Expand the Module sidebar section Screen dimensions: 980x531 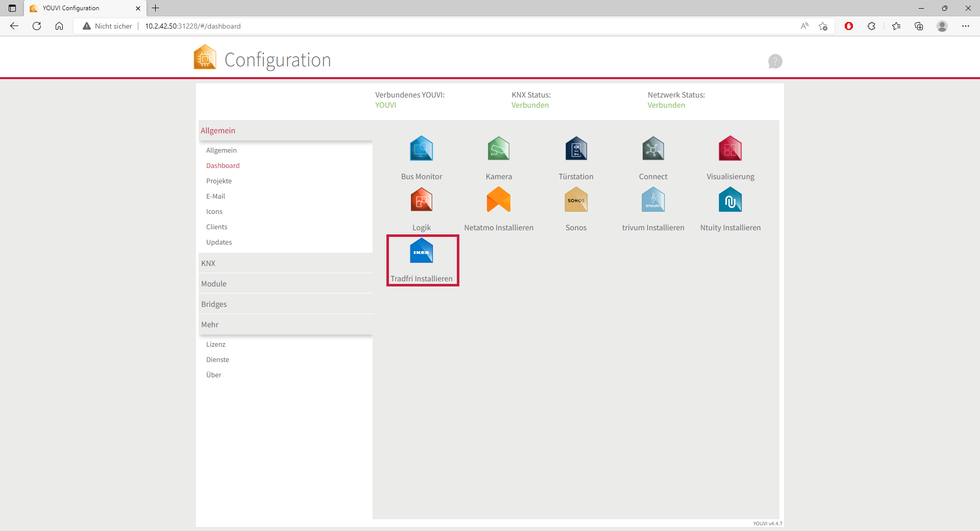pos(214,284)
